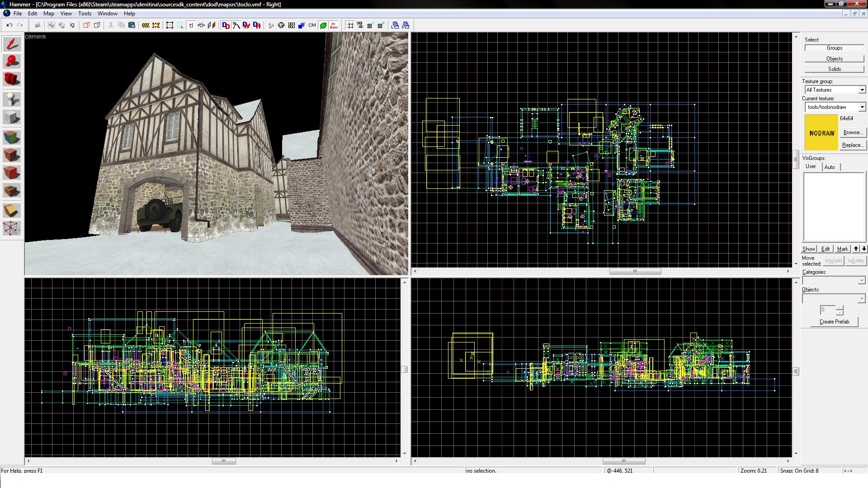868x488 pixels.
Task: Toggle the Scale Lock button
Action: point(201,25)
